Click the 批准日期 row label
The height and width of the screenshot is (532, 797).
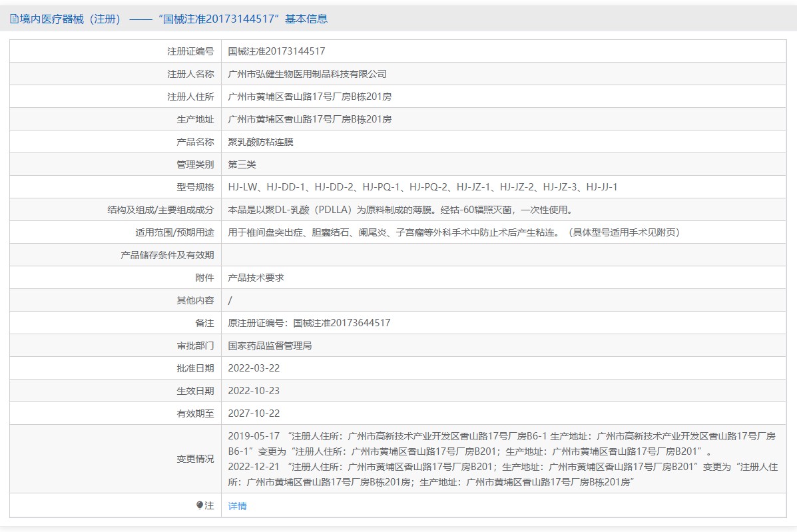click(x=195, y=368)
